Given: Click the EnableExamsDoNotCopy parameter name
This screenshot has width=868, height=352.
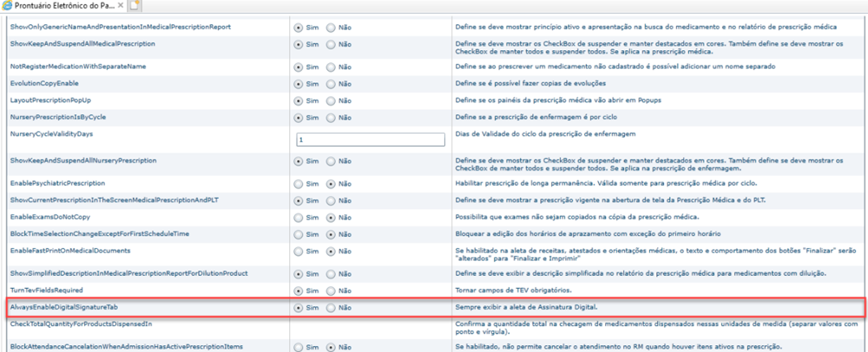Looking at the screenshot, I should pyautogui.click(x=49, y=217).
